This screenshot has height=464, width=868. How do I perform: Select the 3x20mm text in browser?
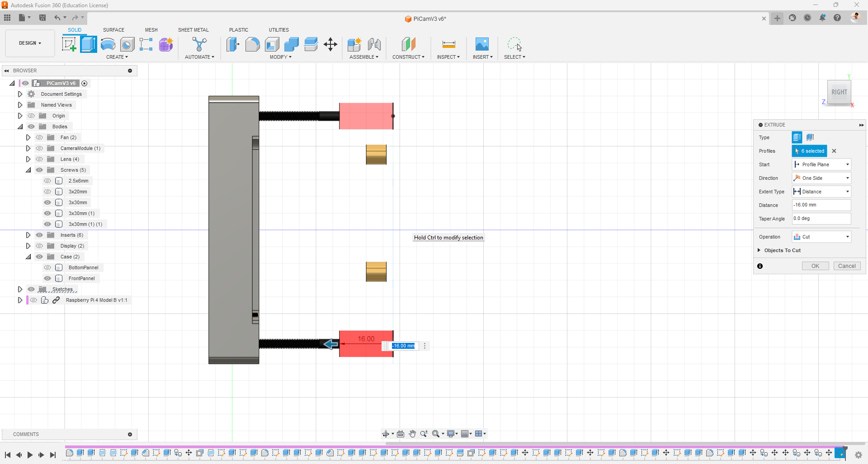[78, 192]
